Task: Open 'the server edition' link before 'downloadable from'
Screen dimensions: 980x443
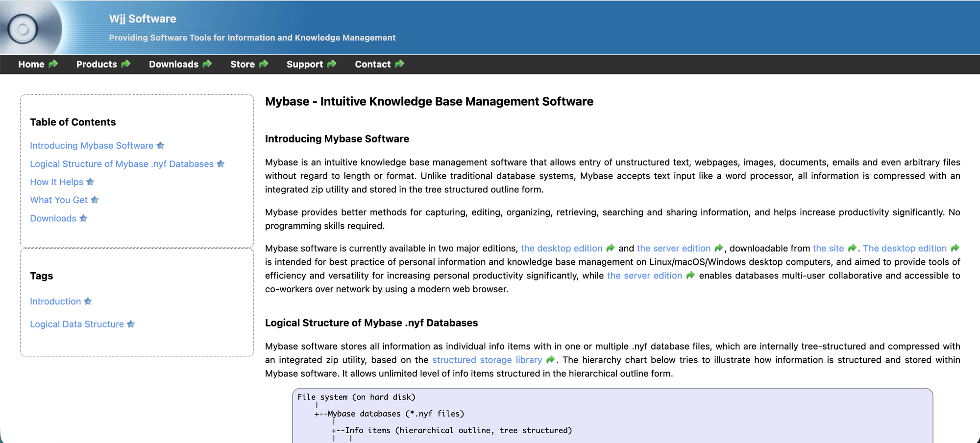Action: 674,248
